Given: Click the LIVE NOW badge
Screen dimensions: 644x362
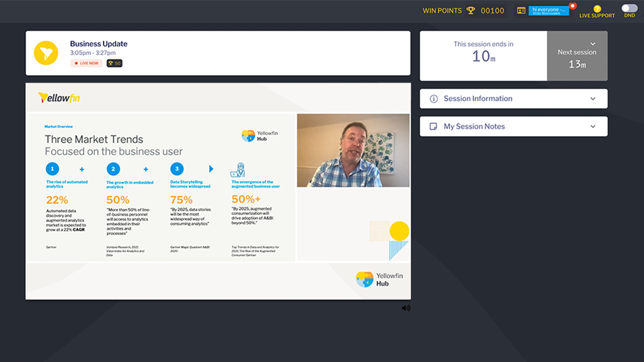Looking at the screenshot, I should pos(86,63).
